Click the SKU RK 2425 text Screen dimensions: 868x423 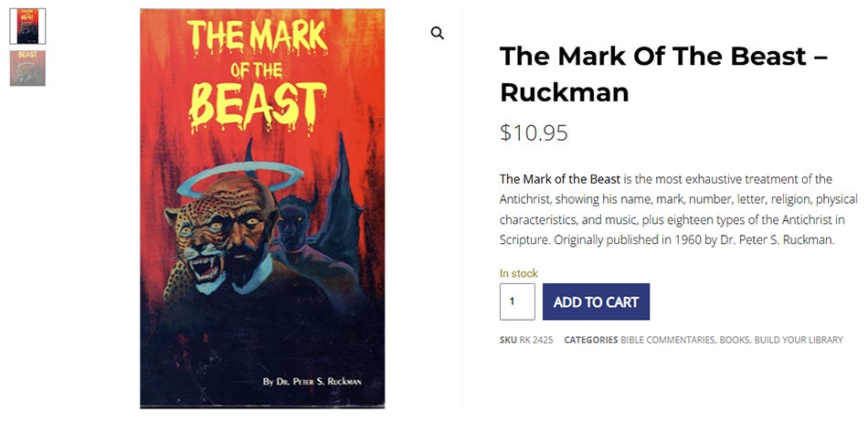(x=526, y=340)
